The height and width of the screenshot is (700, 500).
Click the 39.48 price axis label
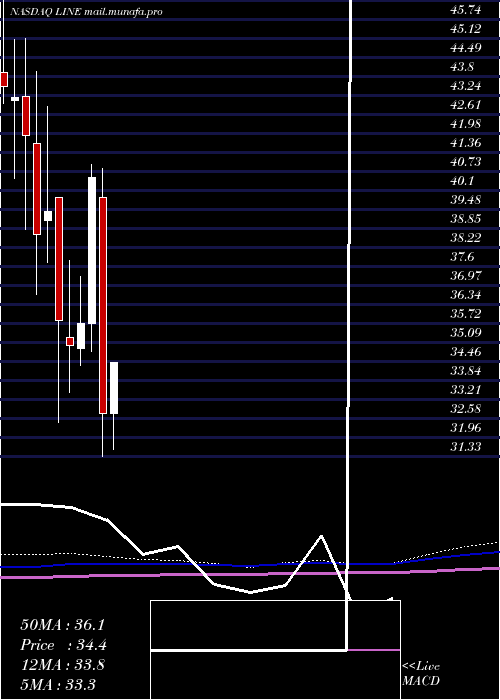[466, 200]
